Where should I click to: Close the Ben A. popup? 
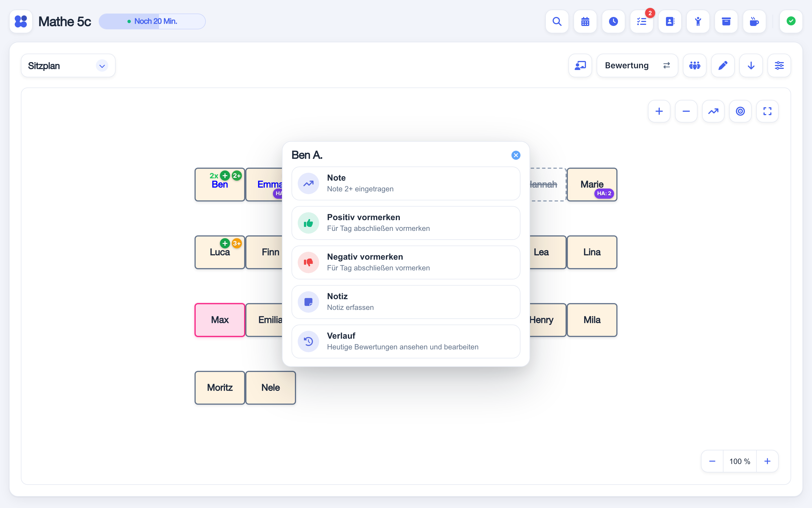tap(516, 155)
